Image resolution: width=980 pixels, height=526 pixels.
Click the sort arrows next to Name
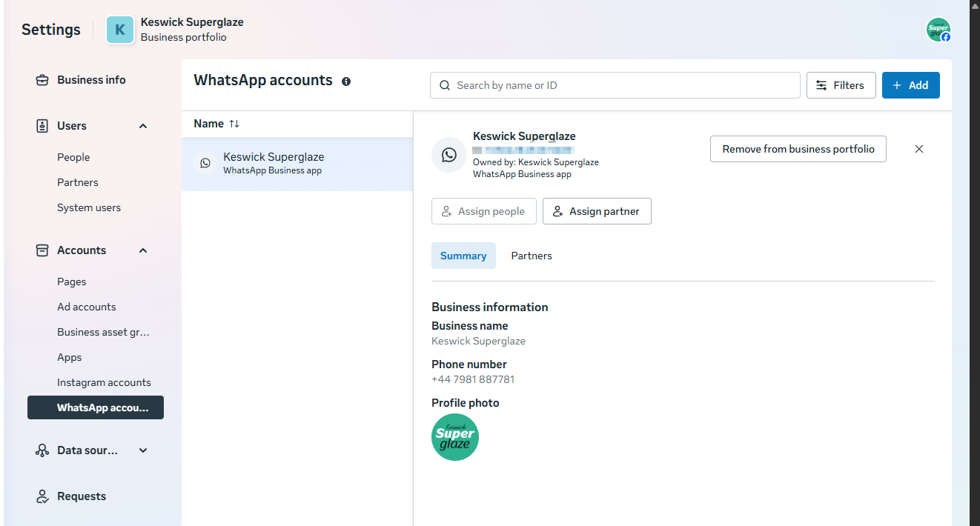click(x=234, y=124)
